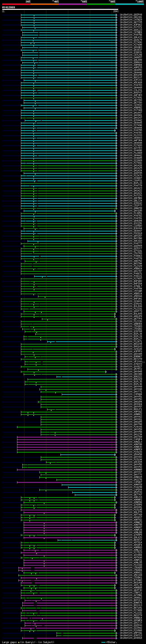Viewport: 146px width, 644px height.
Task: Click the white query length bar
Action: pyautogui.click(x=60, y=10)
